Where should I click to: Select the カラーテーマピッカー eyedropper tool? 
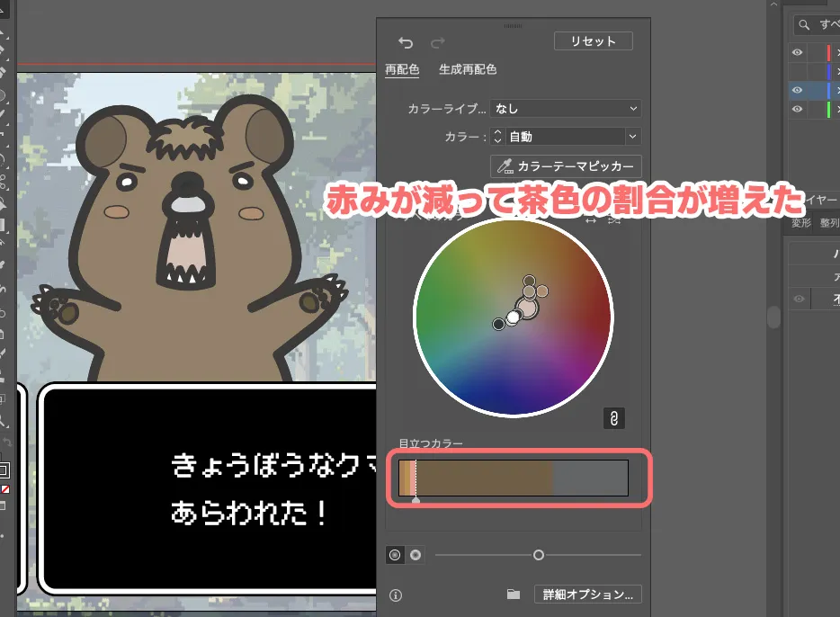point(565,166)
